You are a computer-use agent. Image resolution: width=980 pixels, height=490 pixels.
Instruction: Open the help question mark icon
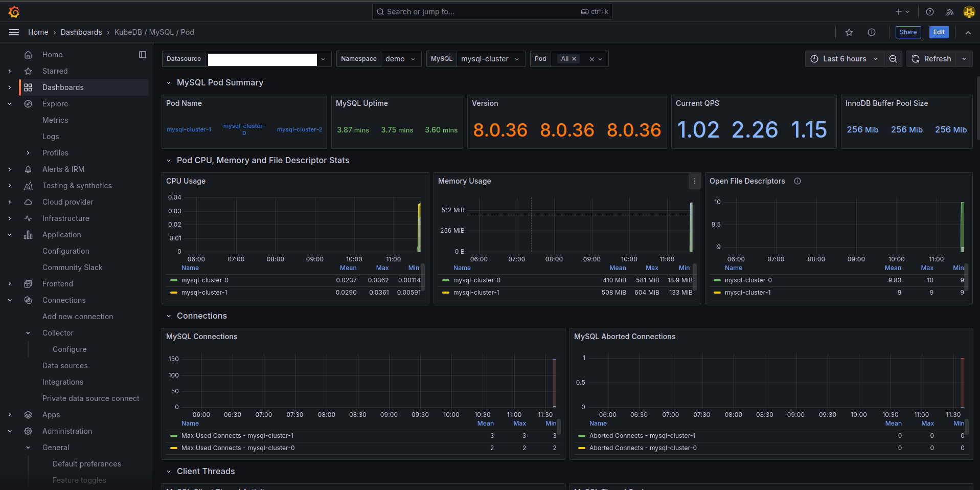point(929,11)
